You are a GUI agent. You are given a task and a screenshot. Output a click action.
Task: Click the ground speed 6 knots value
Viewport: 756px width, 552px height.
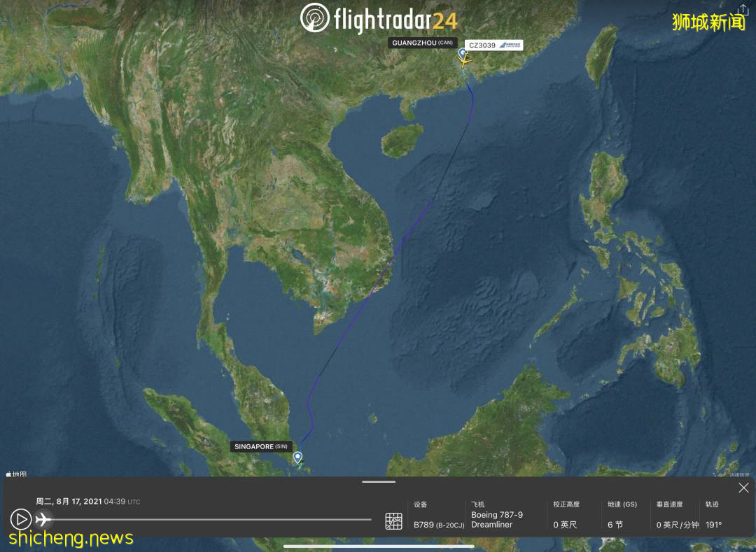615,525
